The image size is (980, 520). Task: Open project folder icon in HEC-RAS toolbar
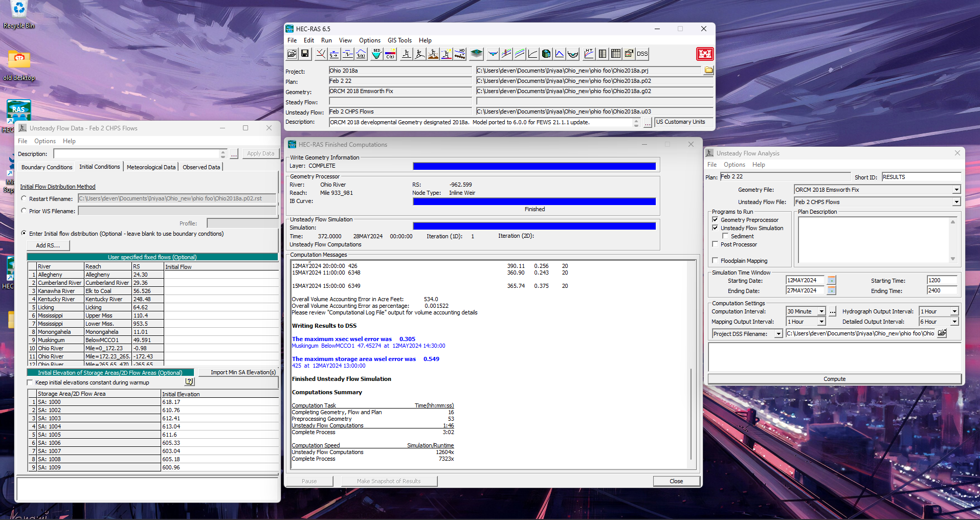292,54
